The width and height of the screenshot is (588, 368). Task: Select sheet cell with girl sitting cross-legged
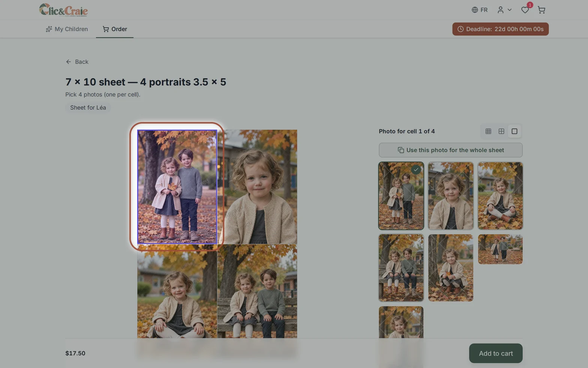(x=177, y=291)
